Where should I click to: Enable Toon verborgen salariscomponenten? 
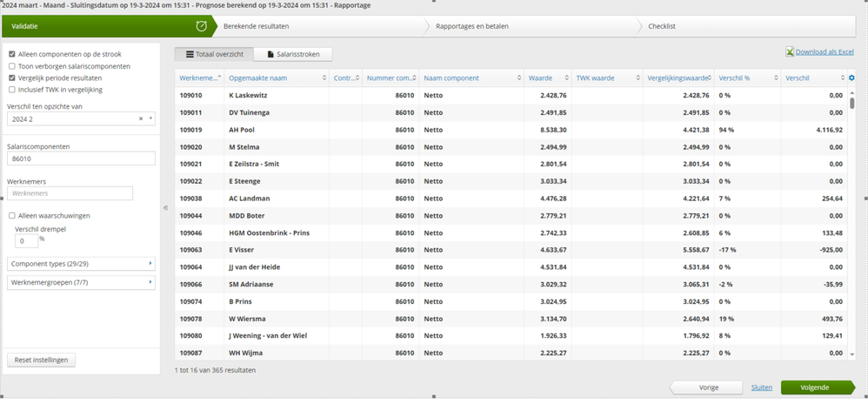click(x=12, y=66)
